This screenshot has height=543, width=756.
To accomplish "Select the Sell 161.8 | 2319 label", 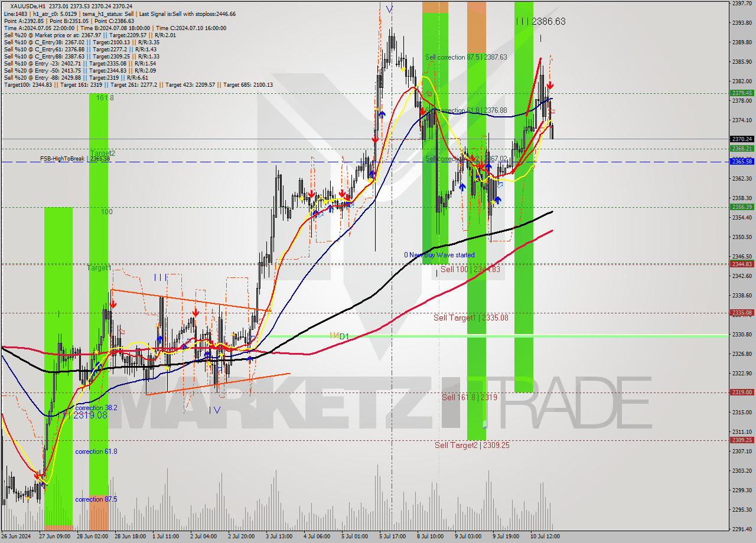I will tap(470, 397).
